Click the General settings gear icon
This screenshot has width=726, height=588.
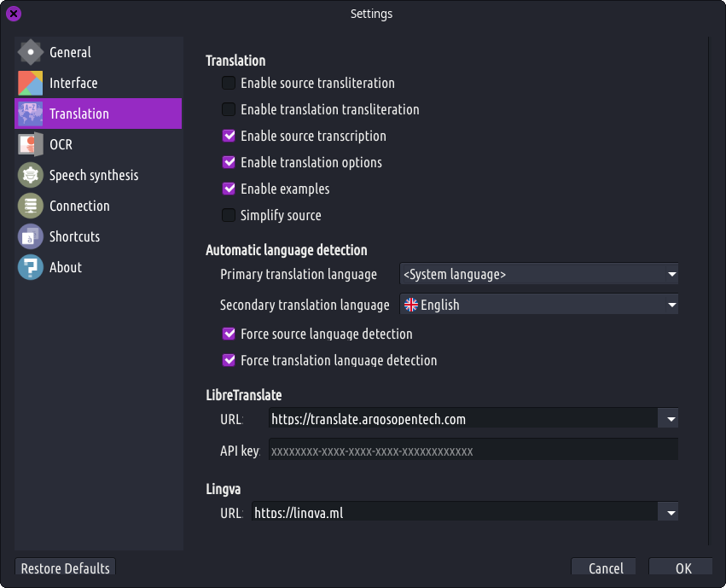point(31,52)
